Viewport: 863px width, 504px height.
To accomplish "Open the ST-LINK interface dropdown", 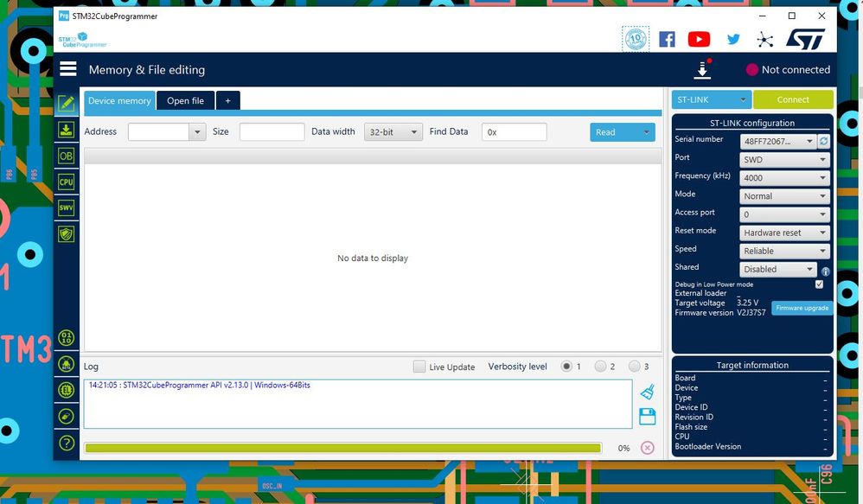I will [x=711, y=99].
